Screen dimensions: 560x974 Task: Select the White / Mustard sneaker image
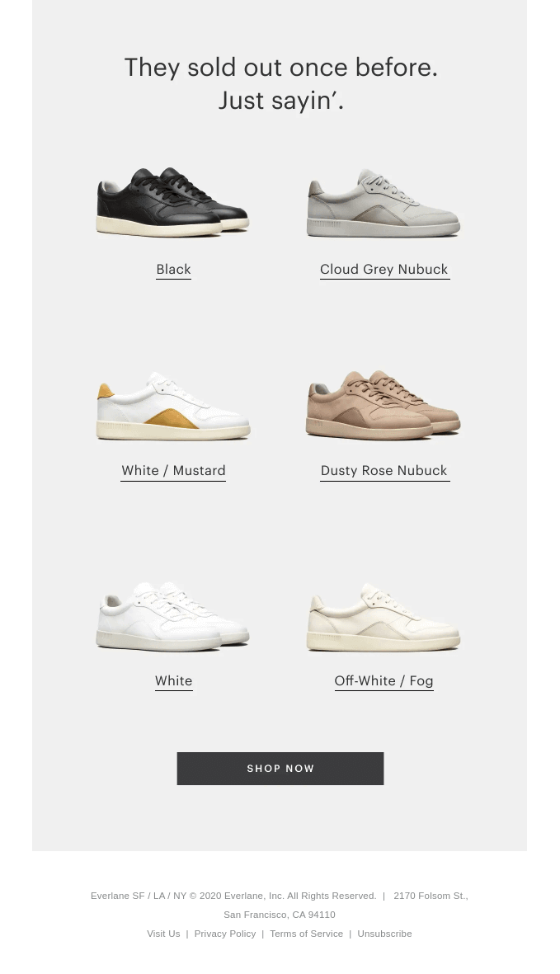pos(173,407)
